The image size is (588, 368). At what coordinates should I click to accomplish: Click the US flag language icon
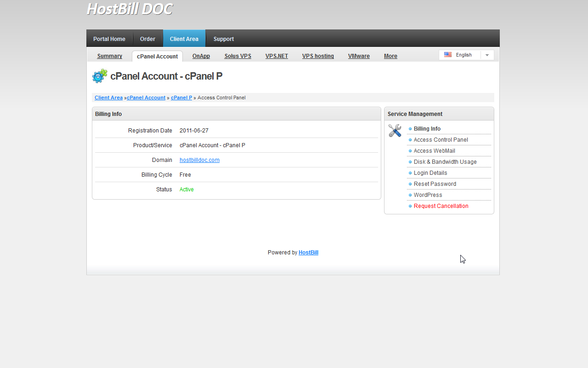448,55
